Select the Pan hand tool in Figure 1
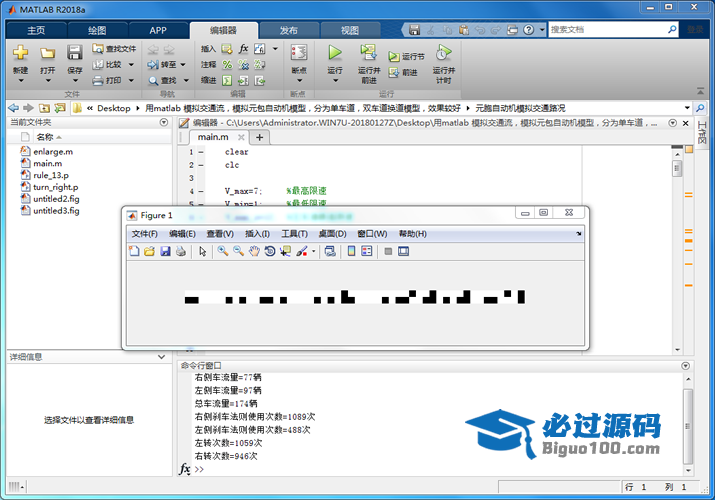This screenshot has height=500, width=715. pos(254,251)
